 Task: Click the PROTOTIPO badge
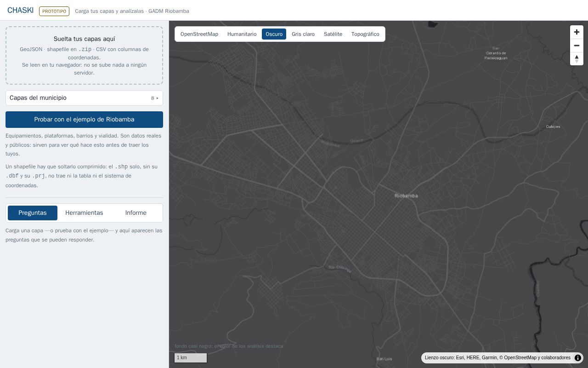pyautogui.click(x=54, y=11)
